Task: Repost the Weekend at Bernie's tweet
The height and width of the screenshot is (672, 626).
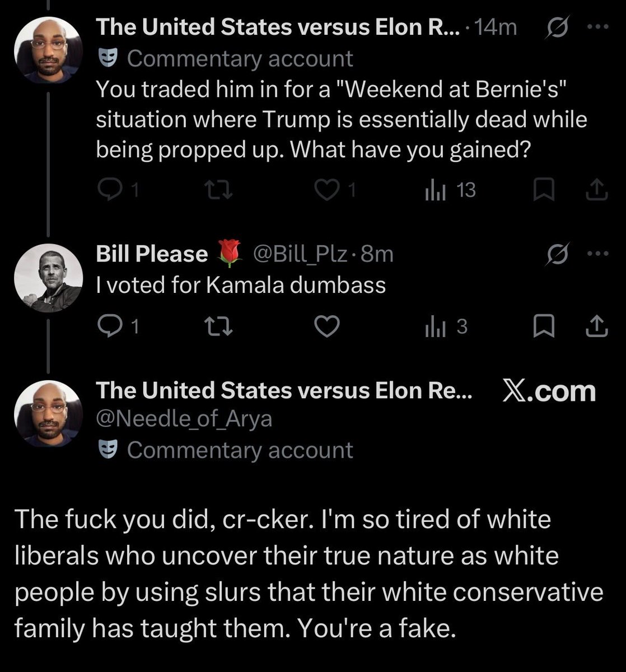Action: coord(219,192)
